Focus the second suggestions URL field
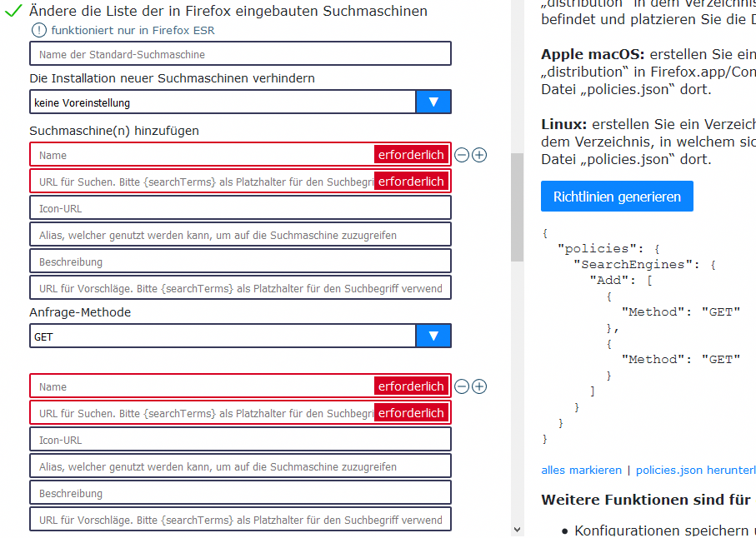This screenshot has width=756, height=538. tap(240, 519)
